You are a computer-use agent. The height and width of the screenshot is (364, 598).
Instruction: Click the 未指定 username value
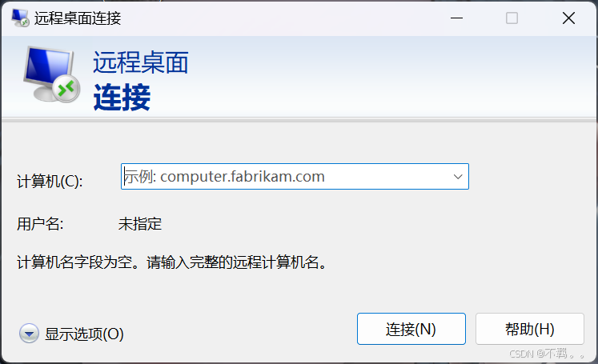[x=140, y=224]
